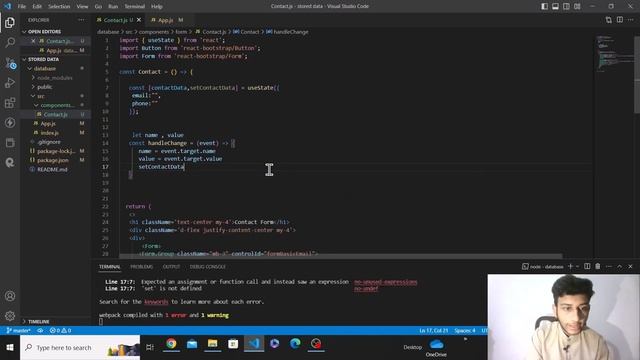
Task: Open editor more actions ellipsis
Action: (x=631, y=20)
